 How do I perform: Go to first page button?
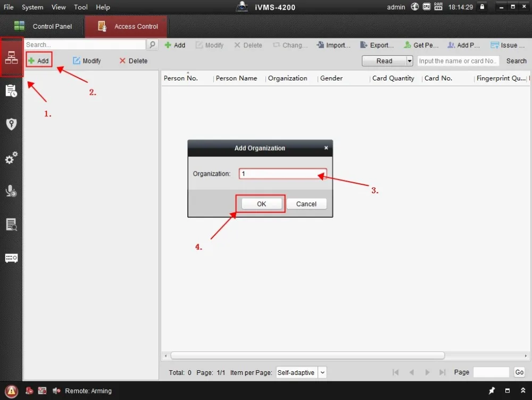[396, 372]
